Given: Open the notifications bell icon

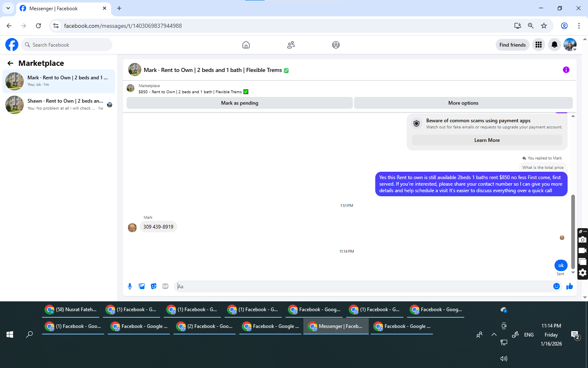Looking at the screenshot, I should pyautogui.click(x=554, y=45).
